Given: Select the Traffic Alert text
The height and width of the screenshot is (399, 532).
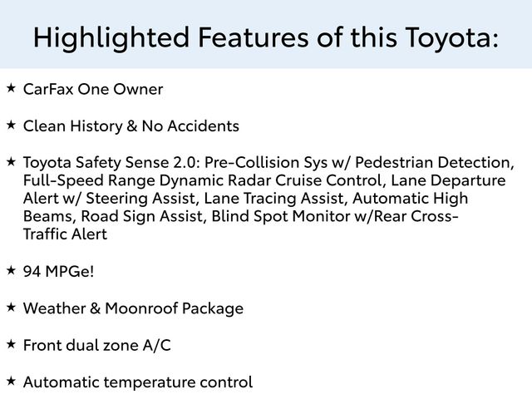Looking at the screenshot, I should point(66,234).
